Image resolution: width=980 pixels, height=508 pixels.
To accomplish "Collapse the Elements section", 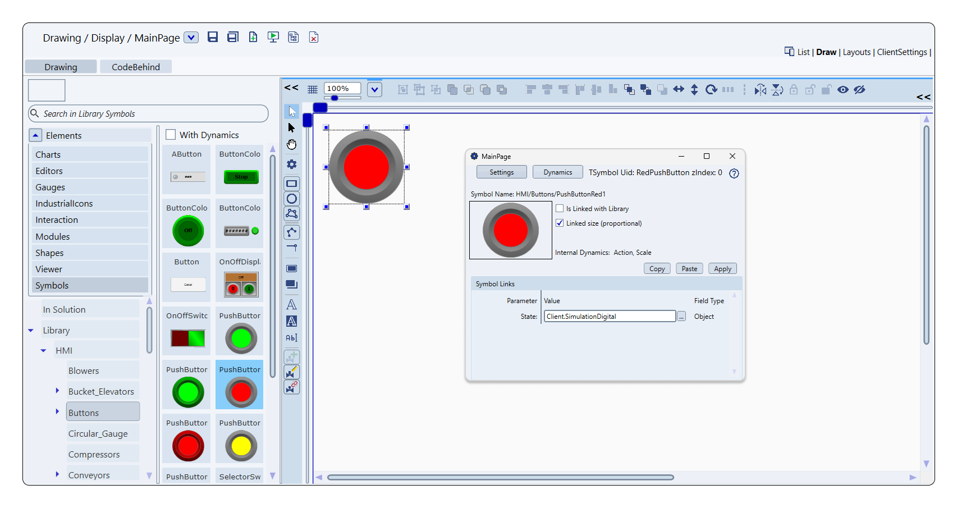I will tap(35, 135).
